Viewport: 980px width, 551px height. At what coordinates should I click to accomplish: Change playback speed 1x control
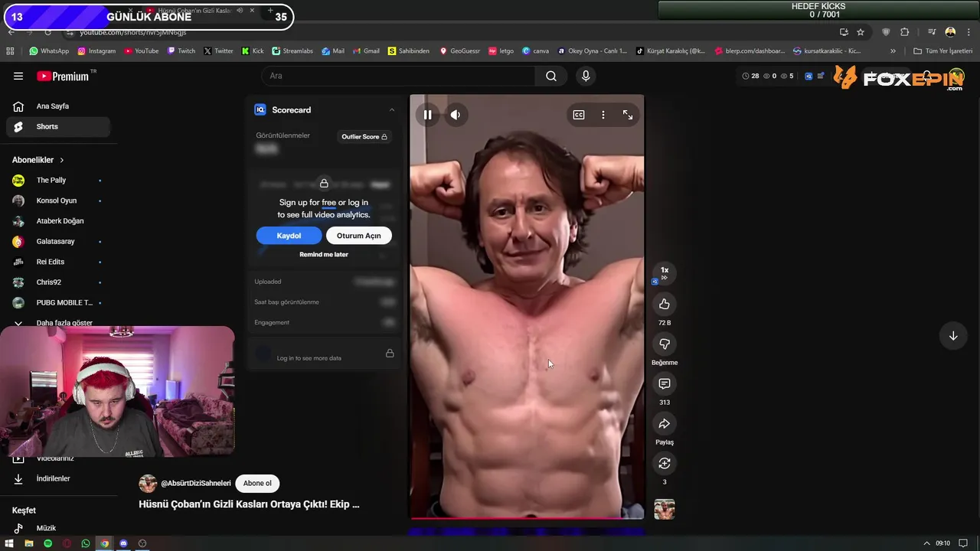tap(665, 273)
